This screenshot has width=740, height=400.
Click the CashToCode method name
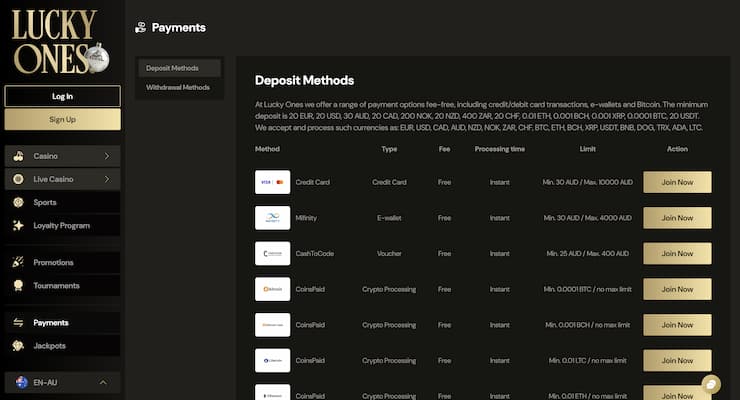(314, 254)
